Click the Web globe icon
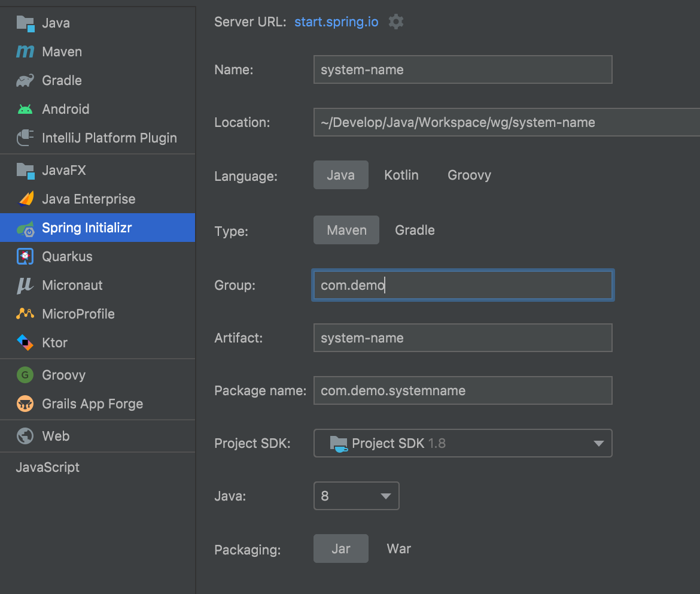700x594 pixels. point(26,436)
